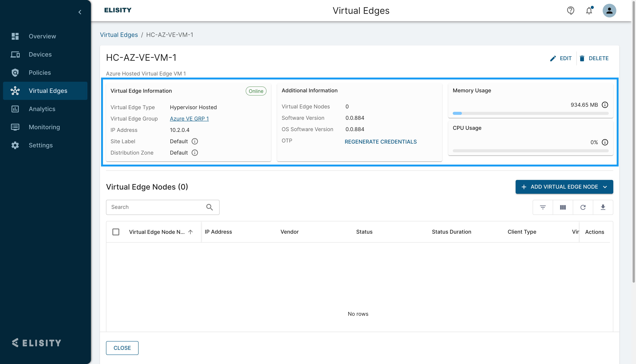Open the user profile avatar
The image size is (636, 364).
click(609, 11)
